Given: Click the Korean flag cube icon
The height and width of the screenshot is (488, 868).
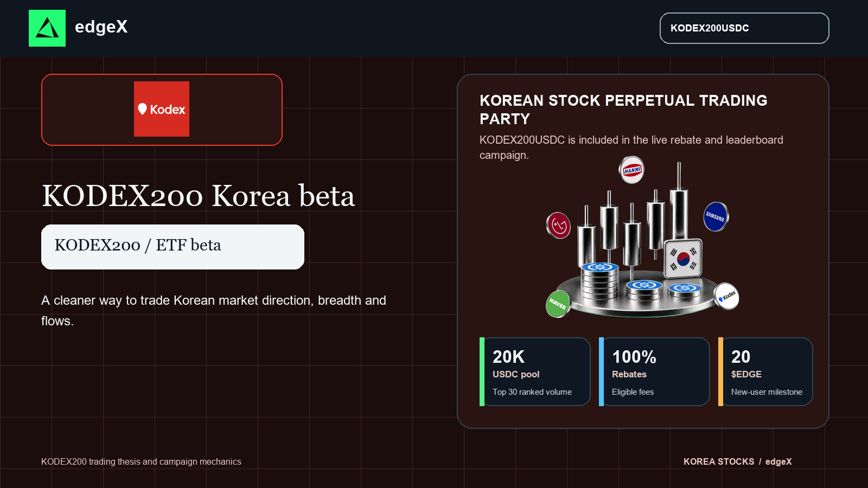Looking at the screenshot, I should (684, 258).
